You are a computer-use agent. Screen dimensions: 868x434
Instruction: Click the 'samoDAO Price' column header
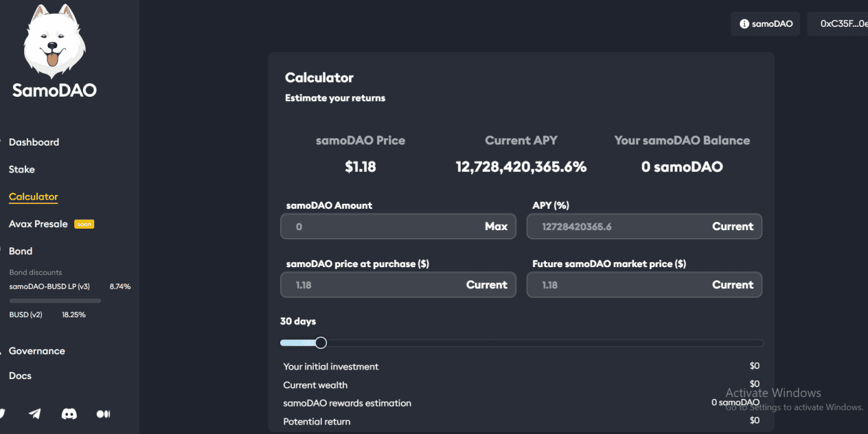(361, 141)
